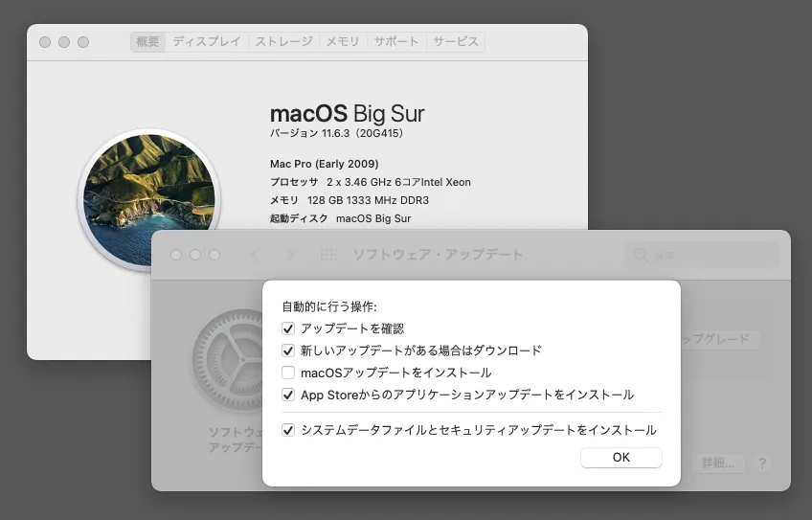The width and height of the screenshot is (812, 520).
Task: Open the show-all grid icon in Software Update
Action: pos(328,255)
